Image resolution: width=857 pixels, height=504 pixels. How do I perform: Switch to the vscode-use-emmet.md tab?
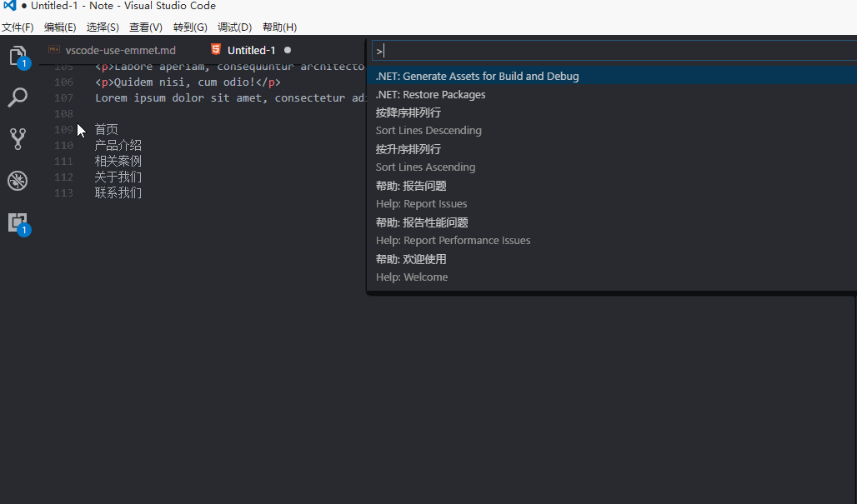pyautogui.click(x=120, y=50)
